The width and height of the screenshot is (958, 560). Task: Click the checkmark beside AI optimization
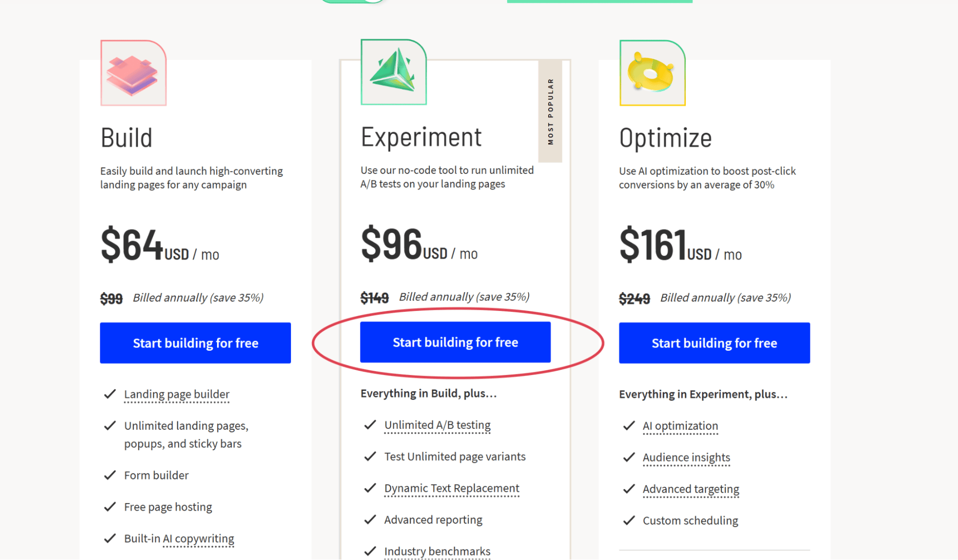[x=629, y=425]
